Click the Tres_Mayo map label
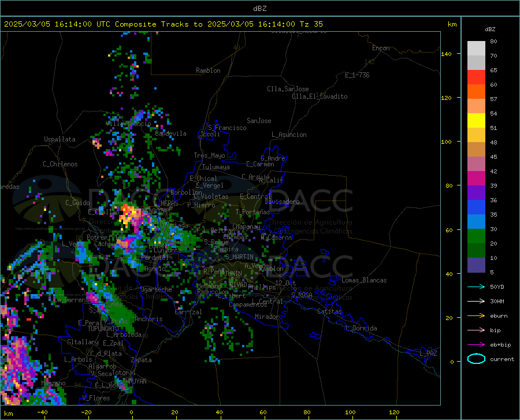 pos(209,155)
